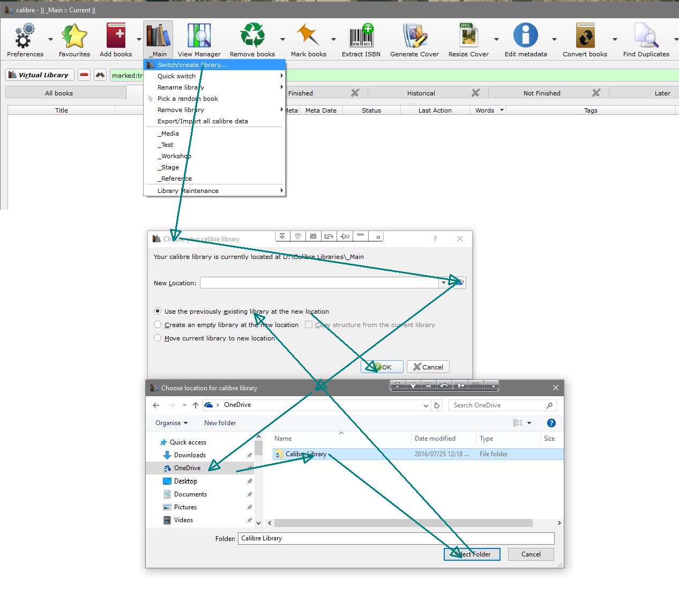The image size is (679, 616).
Task: Choose Switch/create library menu entry
Action: [x=214, y=64]
